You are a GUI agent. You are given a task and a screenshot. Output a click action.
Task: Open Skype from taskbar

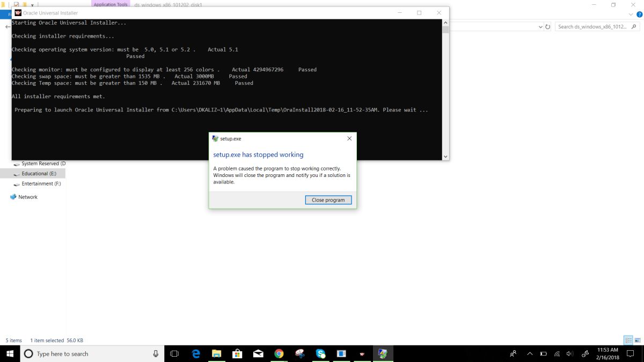(321, 353)
